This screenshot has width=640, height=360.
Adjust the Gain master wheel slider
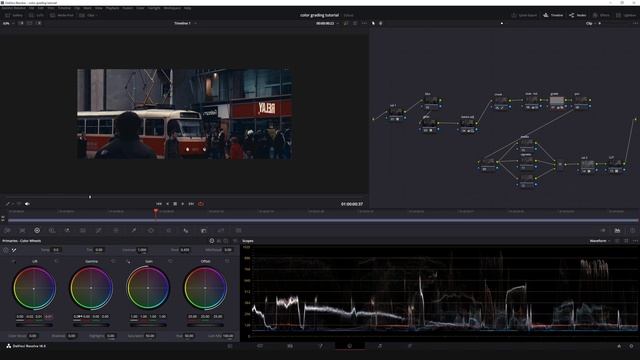pos(148,325)
